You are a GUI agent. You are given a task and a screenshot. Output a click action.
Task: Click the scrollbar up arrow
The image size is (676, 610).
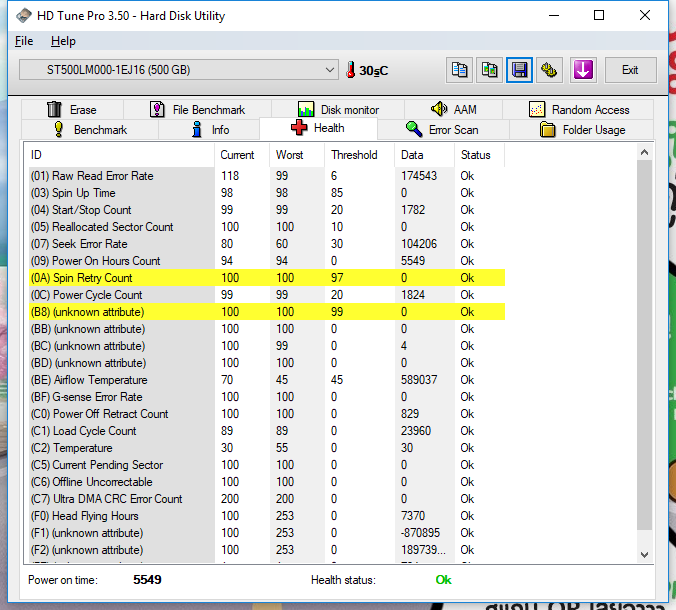[x=645, y=152]
